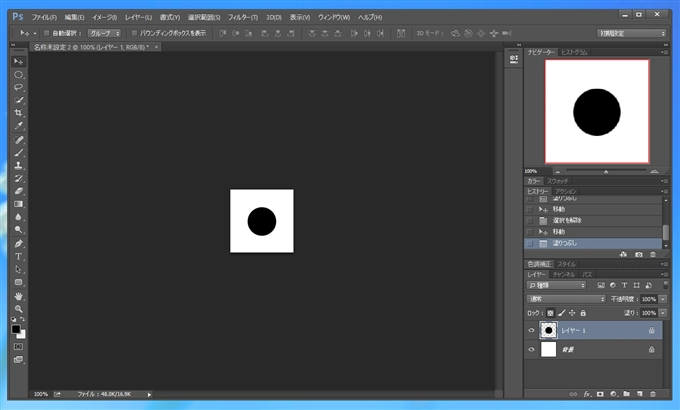Change screen mode icon in toolbox
Image resolution: width=680 pixels, height=410 pixels.
[x=18, y=360]
